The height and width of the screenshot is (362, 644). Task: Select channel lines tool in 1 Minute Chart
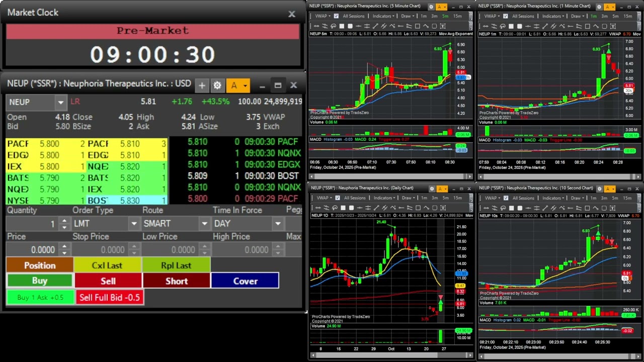pyautogui.click(x=553, y=26)
